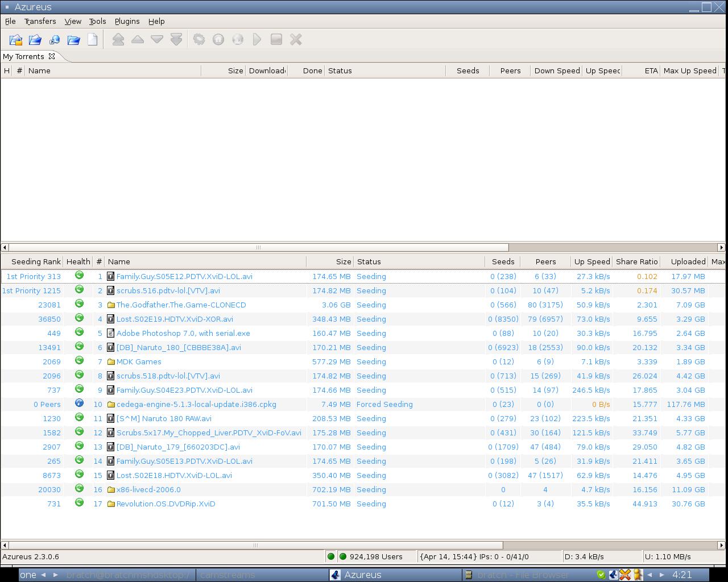
Task: Click right arrow of downloads pane horizontal scrollbar
Action: pyautogui.click(x=721, y=247)
